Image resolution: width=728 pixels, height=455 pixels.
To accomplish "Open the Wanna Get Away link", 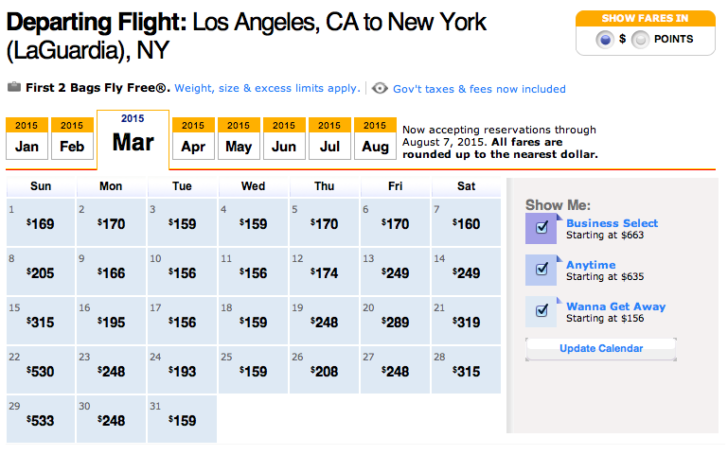I will [x=616, y=306].
